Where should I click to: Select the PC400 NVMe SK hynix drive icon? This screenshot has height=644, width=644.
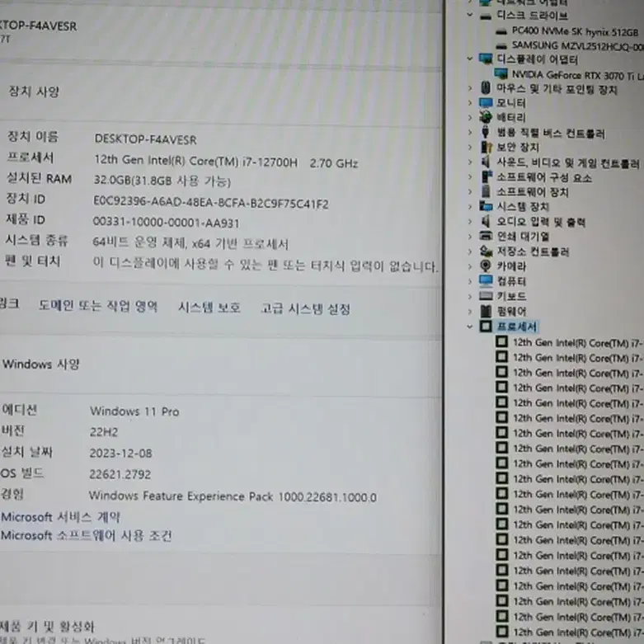[x=501, y=31]
